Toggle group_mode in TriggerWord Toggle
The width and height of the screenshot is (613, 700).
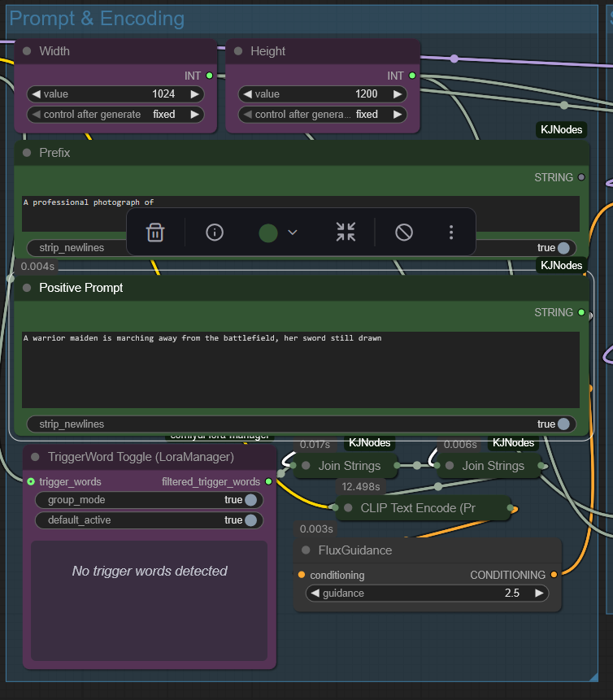tap(250, 500)
